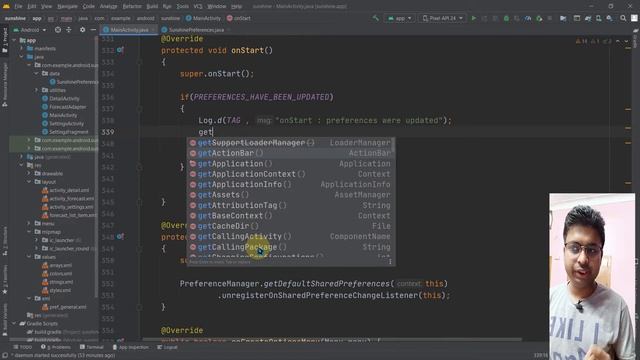Open the File menu
Viewport: 640px width, 360px height.
[x=18, y=7]
